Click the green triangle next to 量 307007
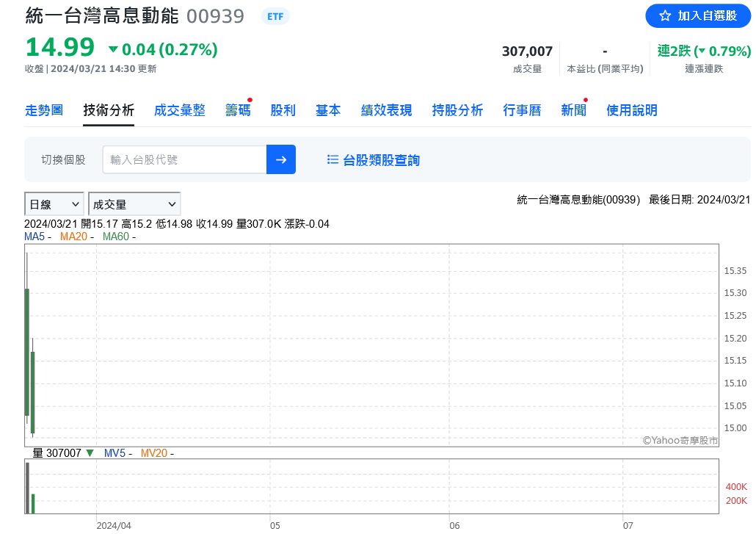The width and height of the screenshot is (756, 534). [90, 453]
